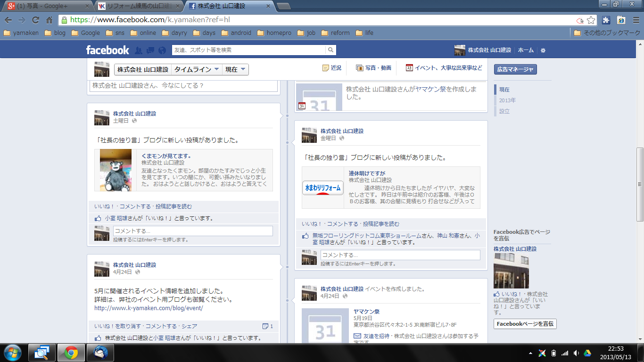This screenshot has width=644, height=362.
Task: Open the promoted page building photo
Action: (511, 271)
